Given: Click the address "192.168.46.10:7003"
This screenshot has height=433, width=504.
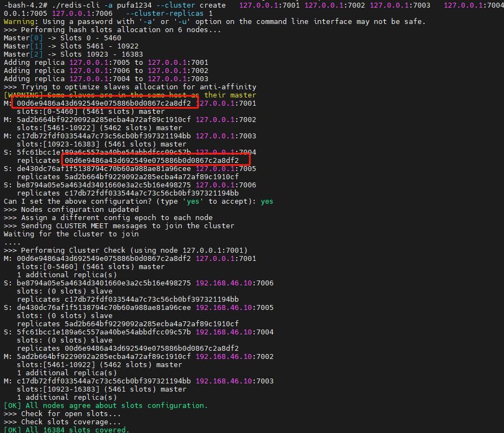Looking at the screenshot, I should tap(235, 381).
